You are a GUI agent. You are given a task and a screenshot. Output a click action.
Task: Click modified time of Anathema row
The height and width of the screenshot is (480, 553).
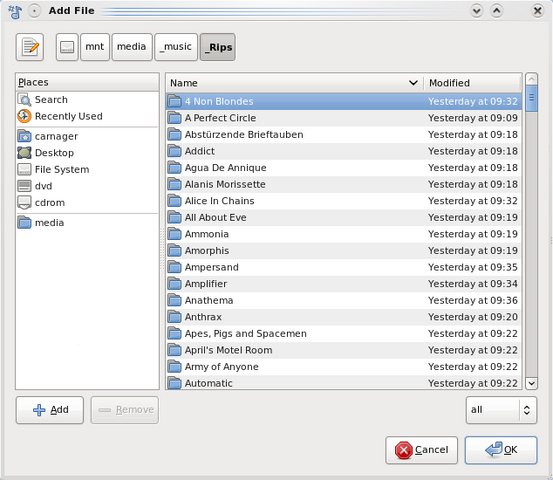tap(473, 300)
